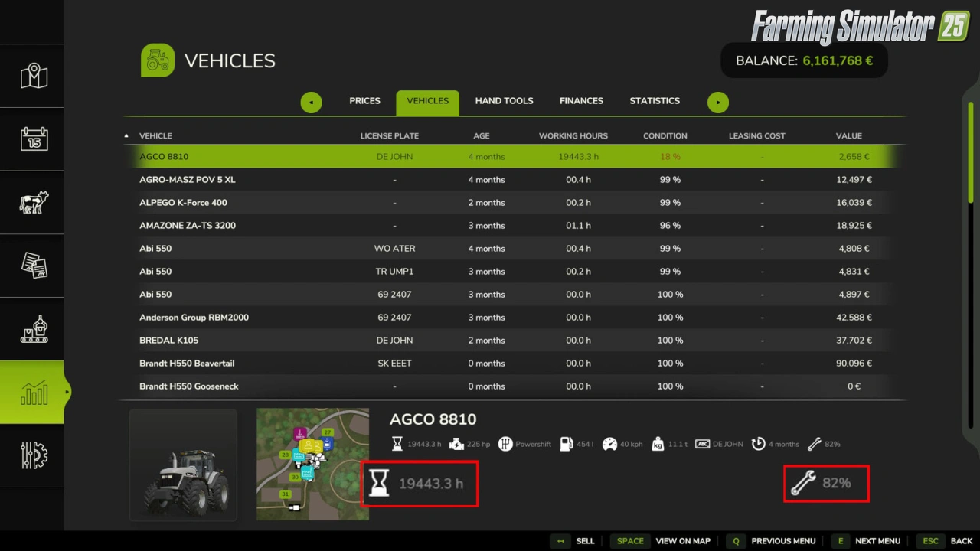980x551 pixels.
Task: Open the contracts documents icon in sidebar
Action: tap(34, 266)
